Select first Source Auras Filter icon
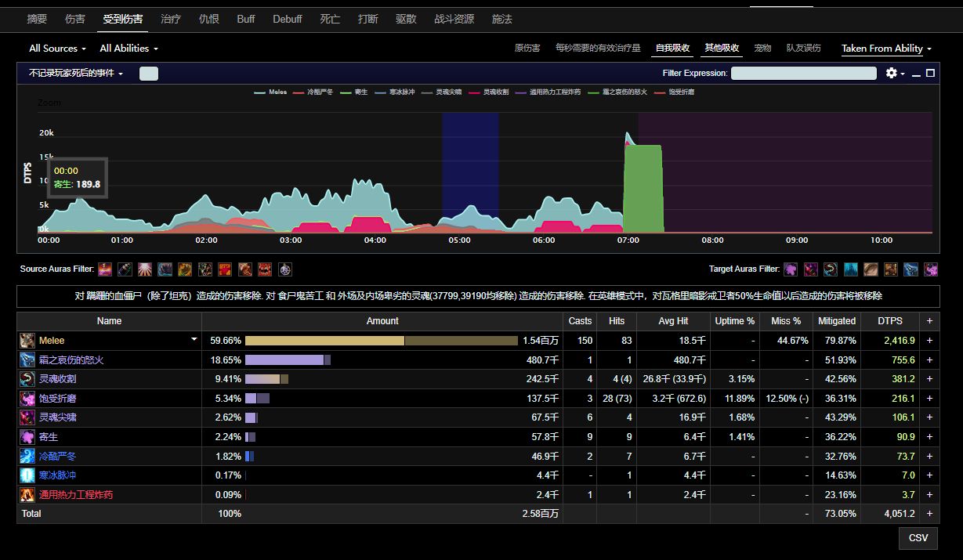Screen dimensions: 963x560 pos(104,269)
